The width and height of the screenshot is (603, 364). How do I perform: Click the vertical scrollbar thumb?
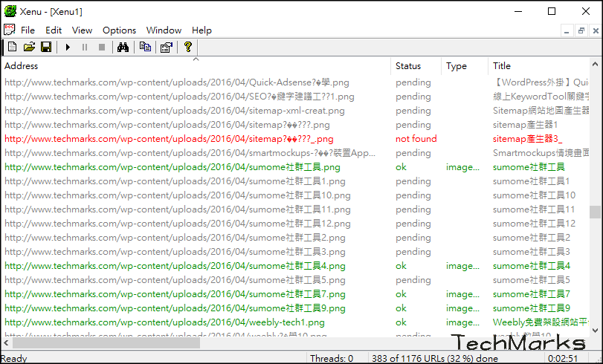coord(596,212)
